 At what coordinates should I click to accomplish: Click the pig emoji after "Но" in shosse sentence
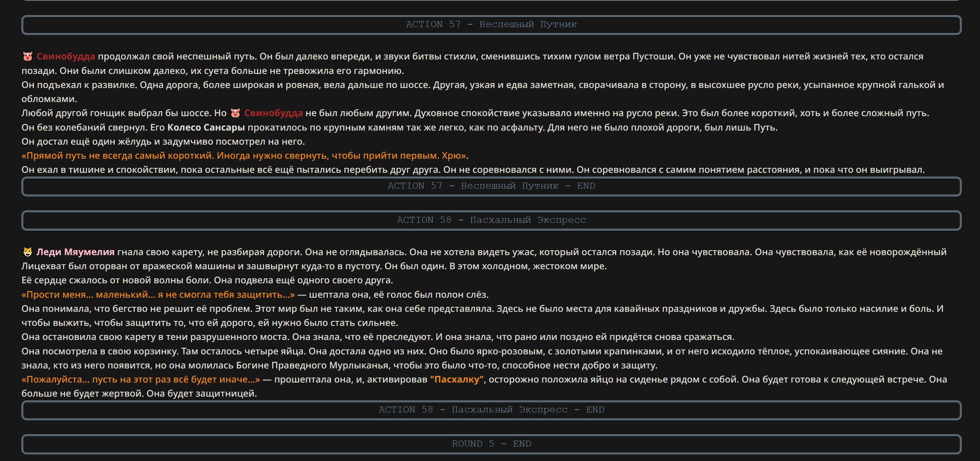(x=236, y=113)
